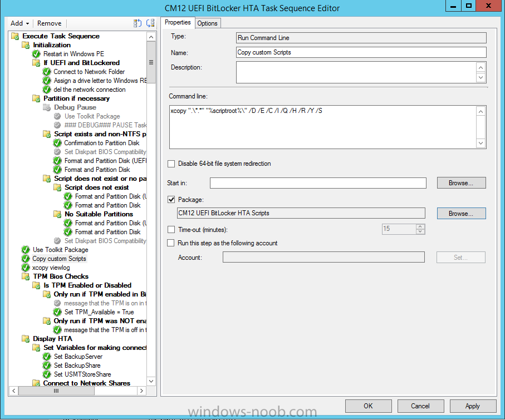Click check icon next to Connect to Network Folder
The height and width of the screenshot is (420, 505).
pyautogui.click(x=47, y=71)
